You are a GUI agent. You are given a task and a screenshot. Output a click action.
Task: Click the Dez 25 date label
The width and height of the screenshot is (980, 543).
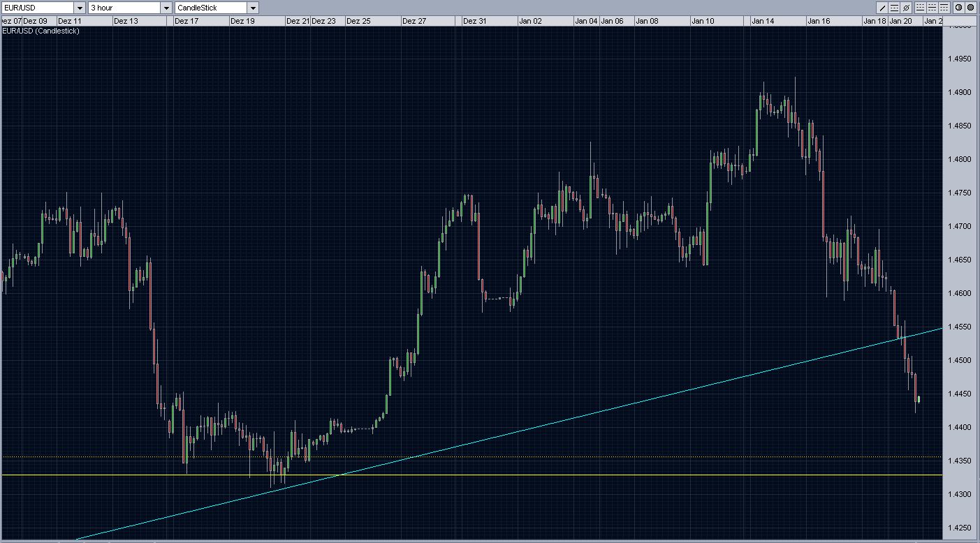click(x=358, y=21)
